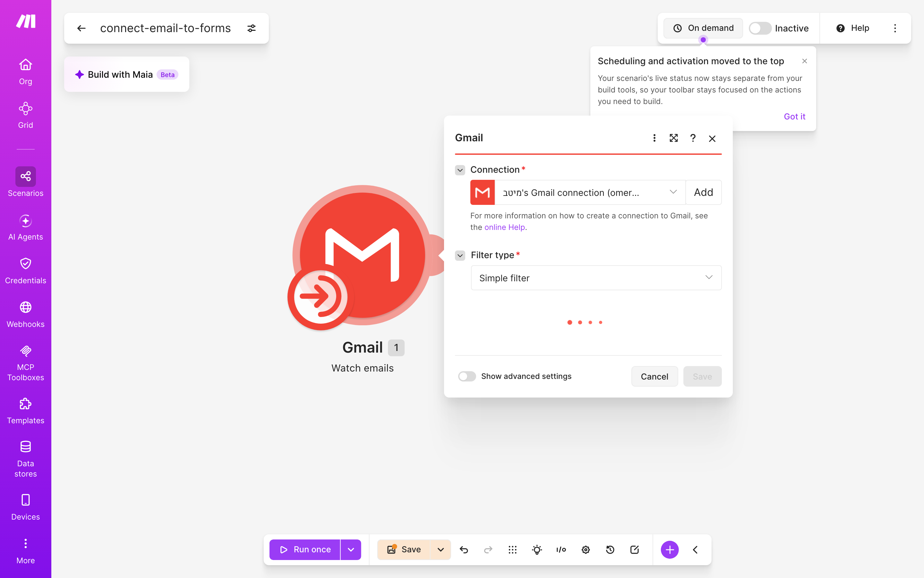Open the Org home page in sidebar
Viewport: 924px width, 578px height.
26,72
